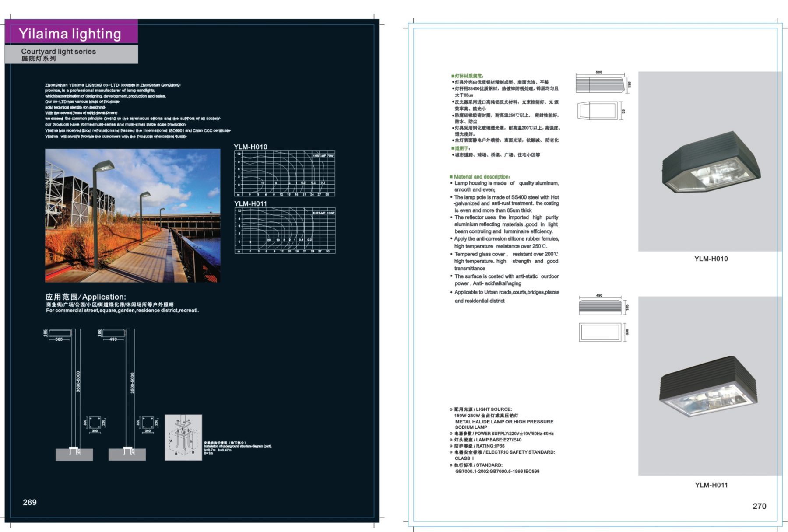Click the bullet "The surface is coated with anti-static"
This screenshot has width=788, height=532.
505,280
